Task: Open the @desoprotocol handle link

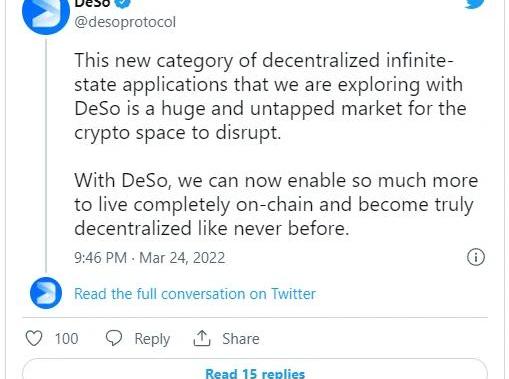Action: click(125, 22)
